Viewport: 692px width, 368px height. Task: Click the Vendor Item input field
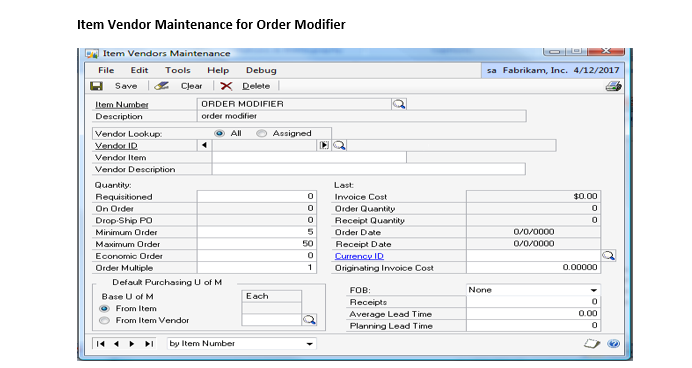(309, 157)
